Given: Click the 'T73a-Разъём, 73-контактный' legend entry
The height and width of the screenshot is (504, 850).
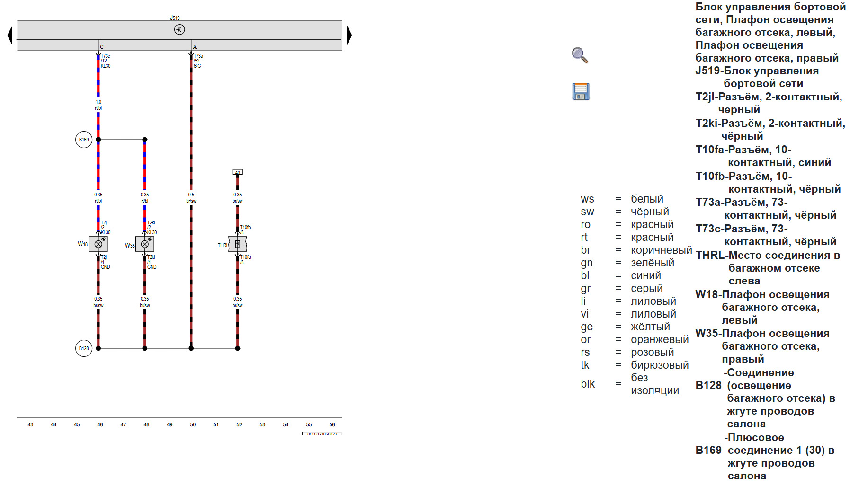Looking at the screenshot, I should click(x=766, y=209).
